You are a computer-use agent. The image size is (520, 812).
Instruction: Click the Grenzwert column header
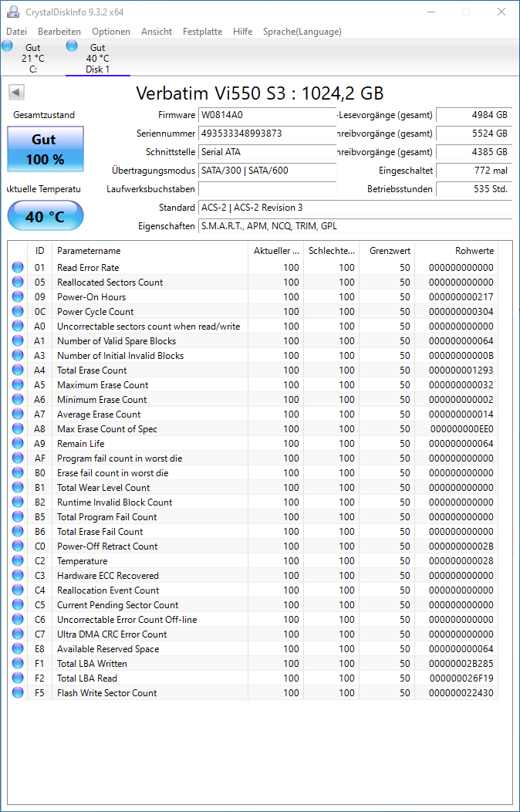pos(387,251)
